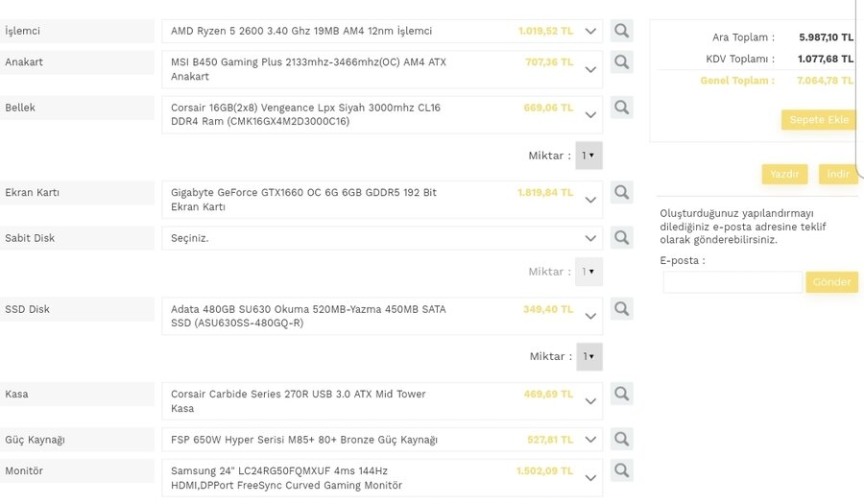Click the search icon for İşlemci row
This screenshot has height=504, width=864.
pos(621,31)
